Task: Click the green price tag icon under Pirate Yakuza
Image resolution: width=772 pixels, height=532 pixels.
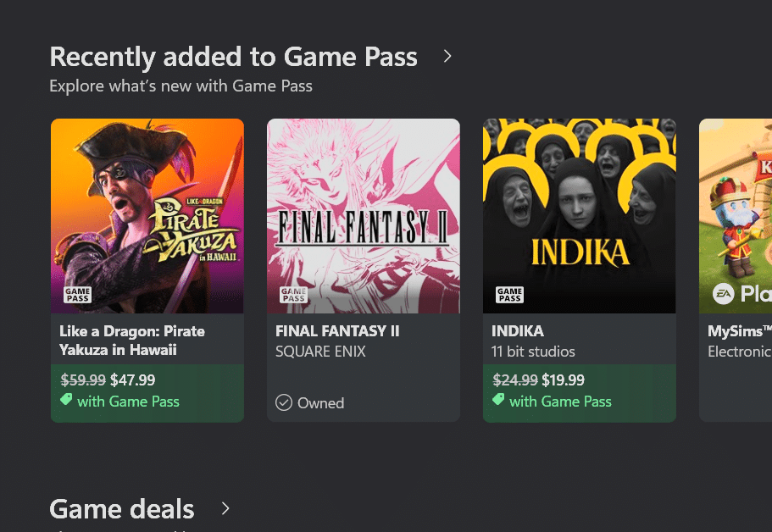Action: (66, 401)
